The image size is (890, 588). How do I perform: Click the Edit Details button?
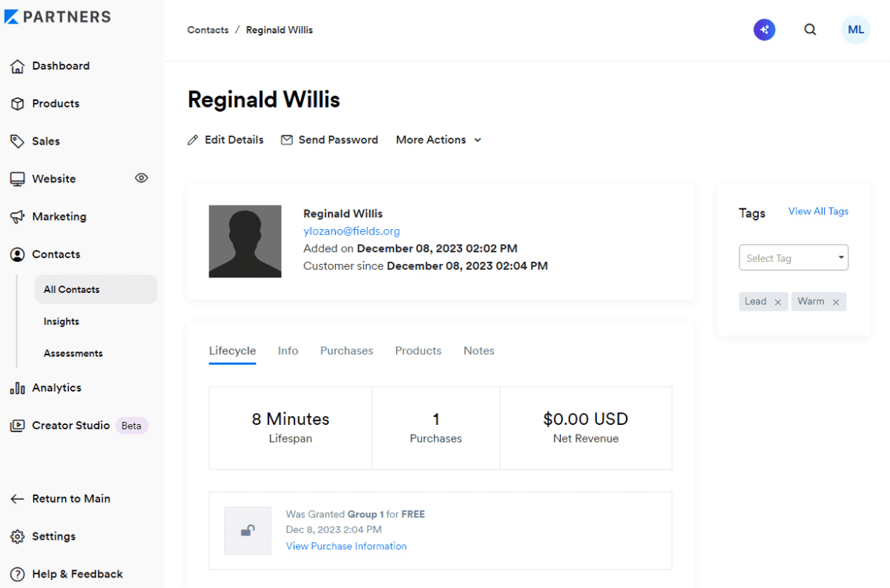pyautogui.click(x=225, y=139)
